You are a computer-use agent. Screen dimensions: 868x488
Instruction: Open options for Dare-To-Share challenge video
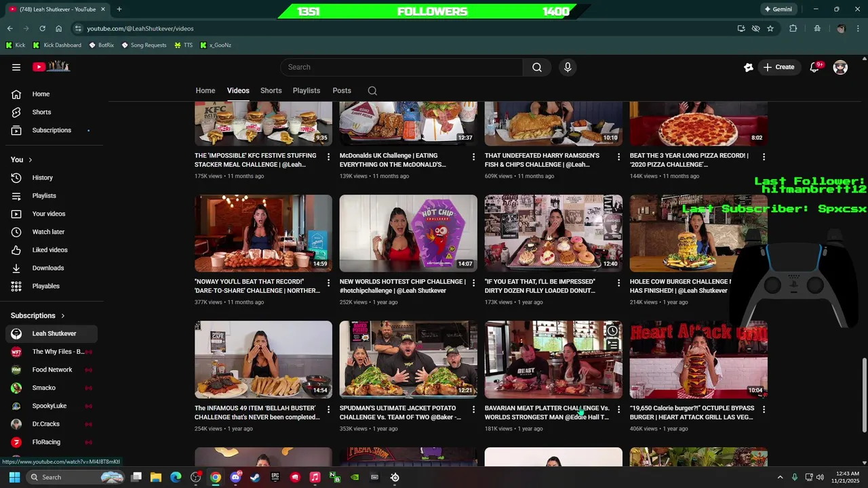328,283
